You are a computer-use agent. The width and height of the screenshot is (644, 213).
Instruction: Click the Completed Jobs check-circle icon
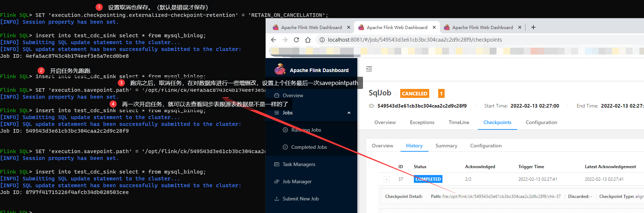pos(285,147)
